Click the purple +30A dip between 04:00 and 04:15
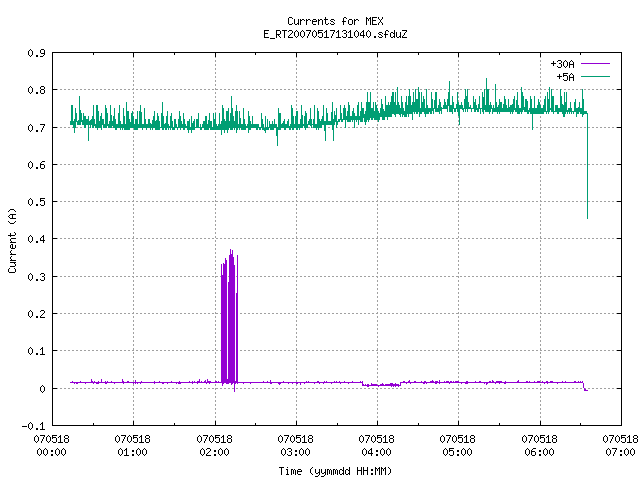640x480 pixels. tap(381, 385)
